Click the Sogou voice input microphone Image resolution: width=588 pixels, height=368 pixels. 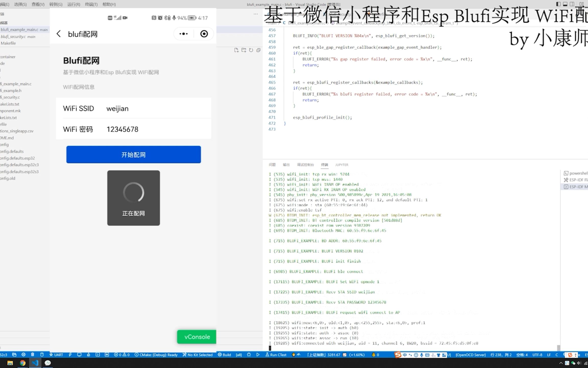pos(422,355)
